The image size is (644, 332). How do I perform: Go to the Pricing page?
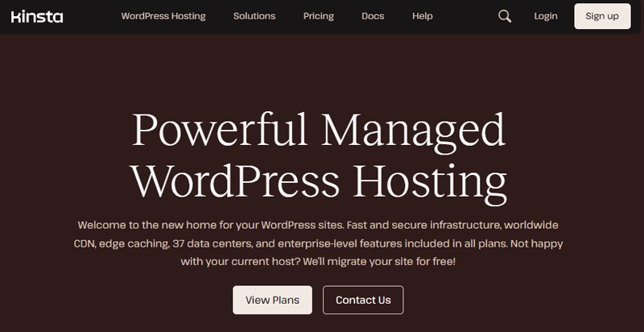tap(318, 16)
